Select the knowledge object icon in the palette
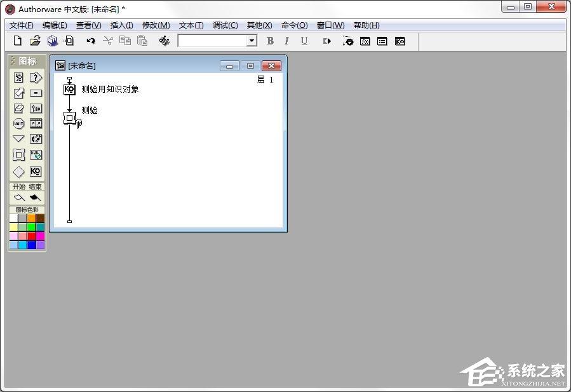The height and width of the screenshot is (392, 571). 36,171
